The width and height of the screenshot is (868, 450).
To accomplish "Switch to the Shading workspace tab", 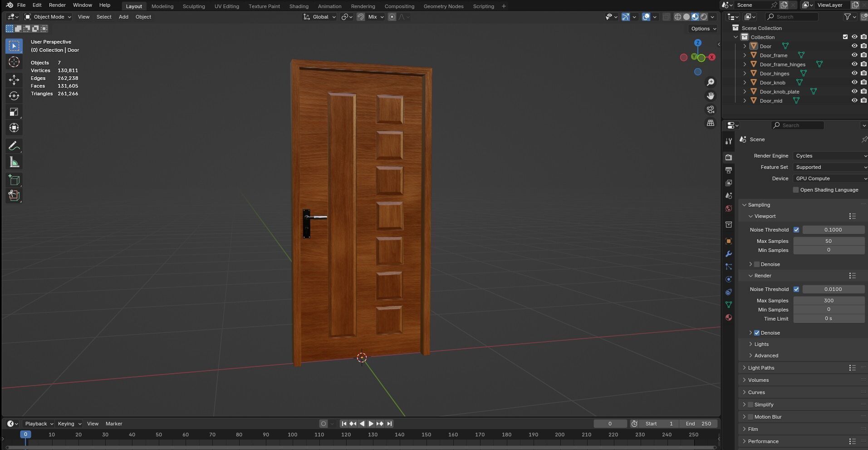I will (299, 6).
